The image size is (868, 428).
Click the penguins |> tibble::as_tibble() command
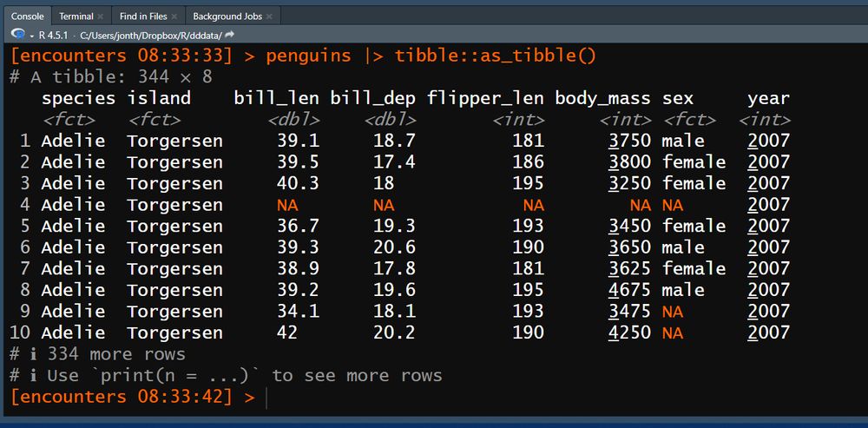431,56
